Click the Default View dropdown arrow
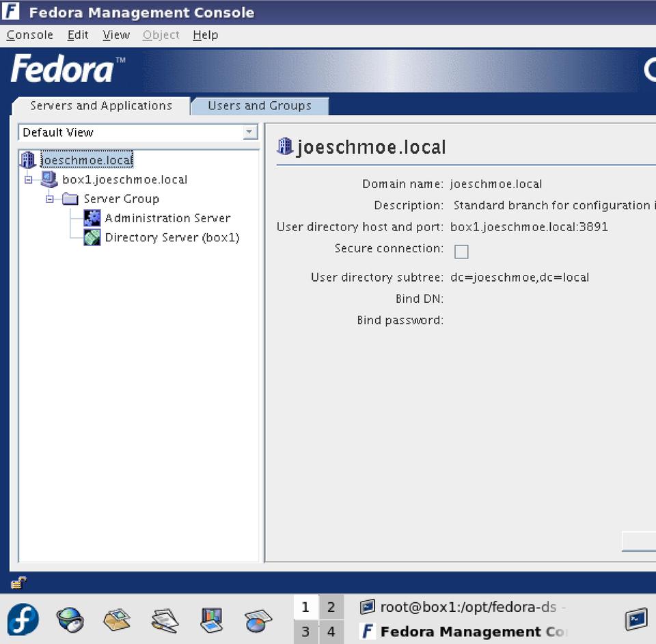This screenshot has height=644, width=656. (250, 133)
